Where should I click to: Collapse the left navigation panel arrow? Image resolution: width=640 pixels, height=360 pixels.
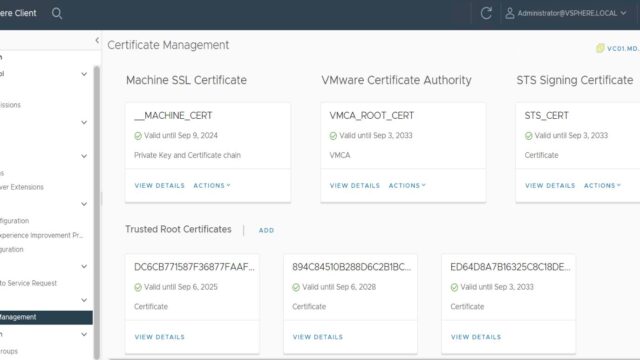point(97,40)
